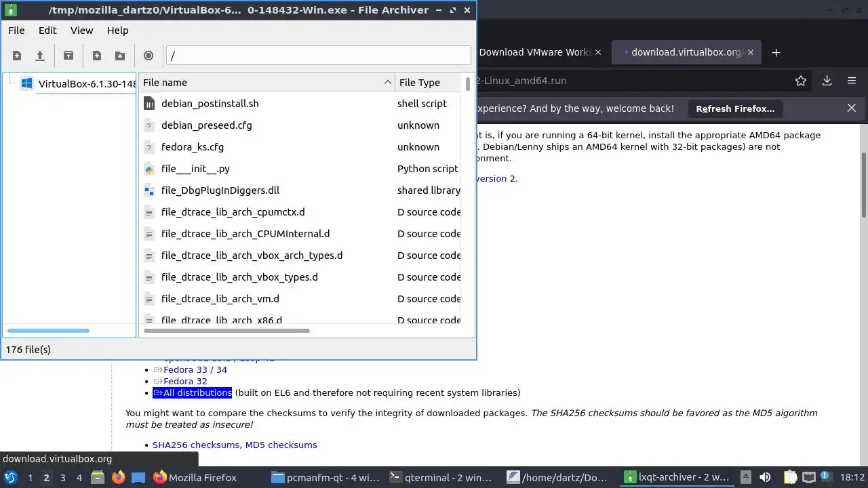
Task: Click the show desktop panel icon
Action: (138, 477)
